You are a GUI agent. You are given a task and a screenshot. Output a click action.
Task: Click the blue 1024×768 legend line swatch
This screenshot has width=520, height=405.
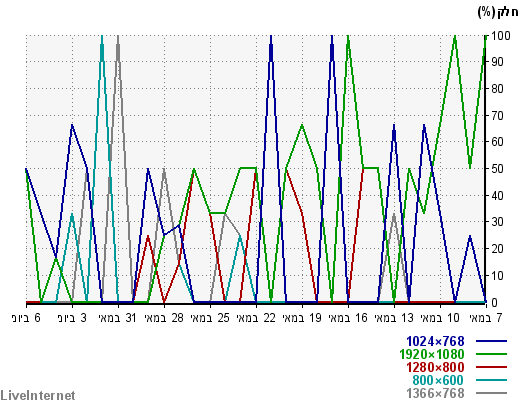coord(491,341)
